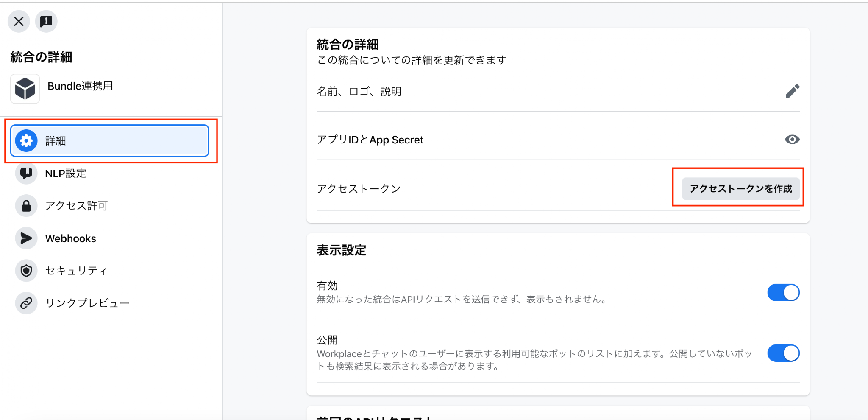Toggle the 公開 switch
This screenshot has width=868, height=420.
783,353
